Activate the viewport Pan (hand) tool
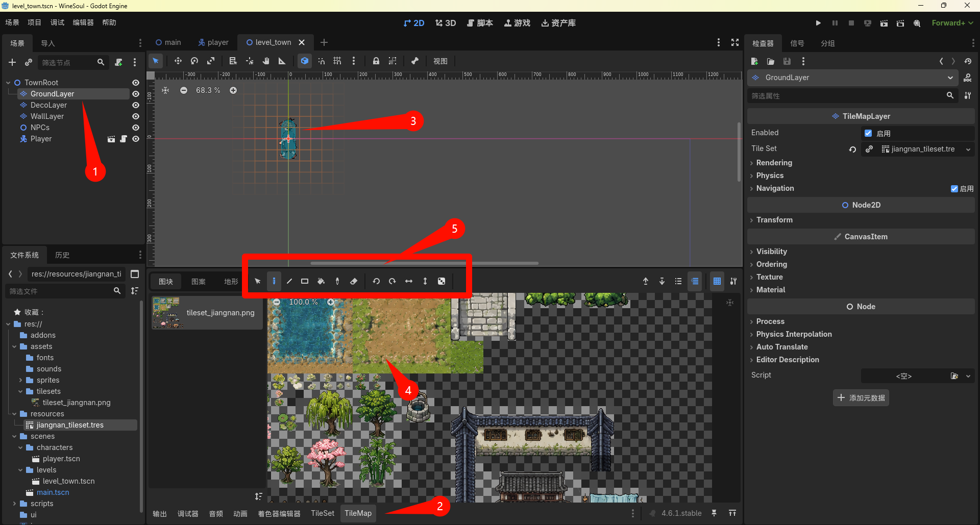Screen dimensions: 980x525 [x=266, y=61]
